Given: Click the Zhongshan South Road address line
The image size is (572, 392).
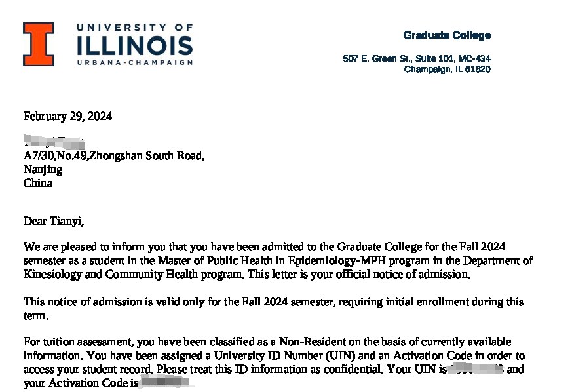Looking at the screenshot, I should (114, 155).
